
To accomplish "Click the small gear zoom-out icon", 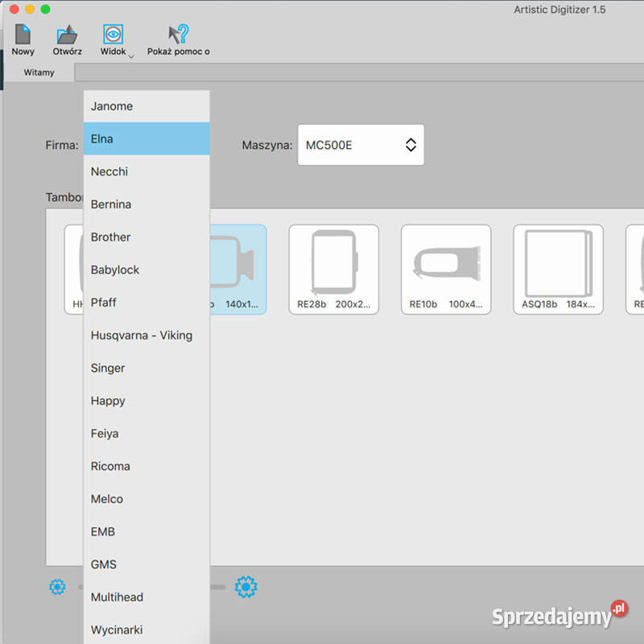I will point(57,587).
